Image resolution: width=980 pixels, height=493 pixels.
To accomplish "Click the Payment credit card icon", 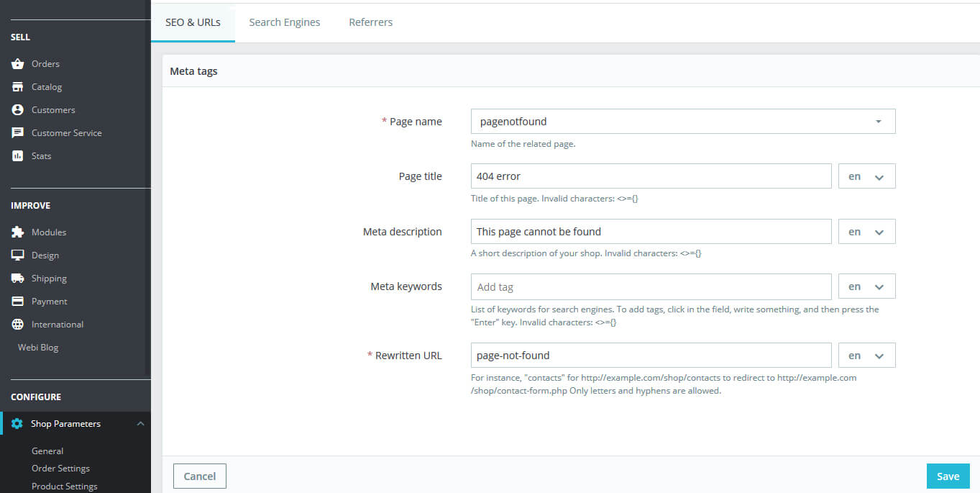I will click(x=18, y=302).
